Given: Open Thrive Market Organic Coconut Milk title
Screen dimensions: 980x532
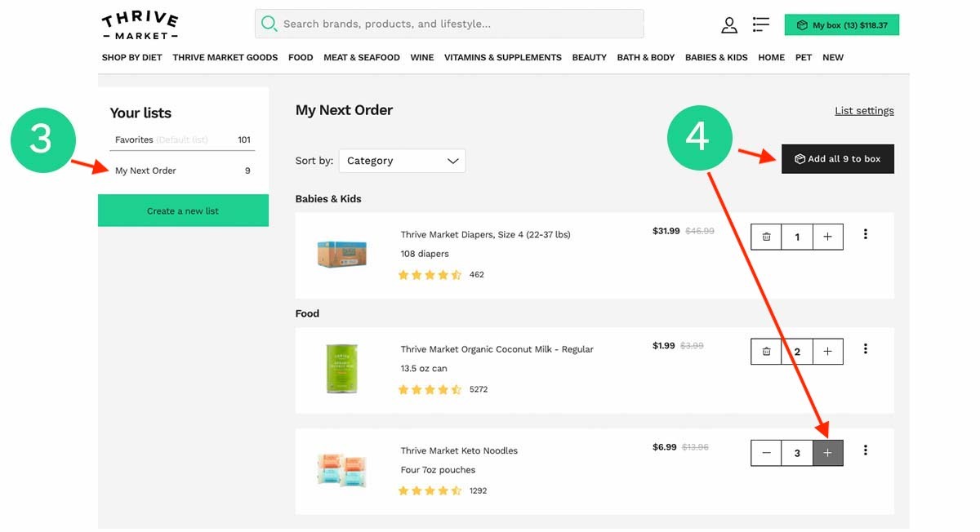Looking at the screenshot, I should 497,349.
